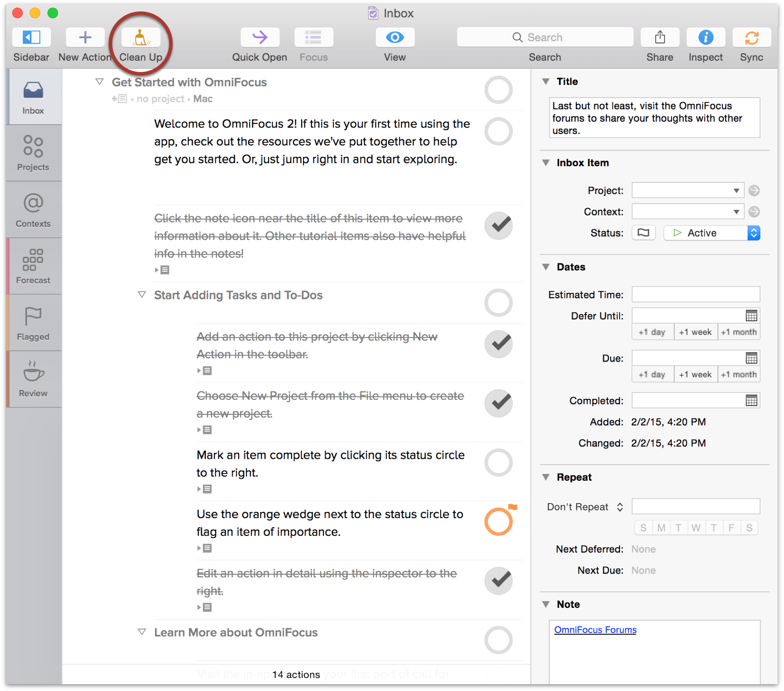Open the Forecast perspective
This screenshot has width=784, height=691.
coord(33,266)
